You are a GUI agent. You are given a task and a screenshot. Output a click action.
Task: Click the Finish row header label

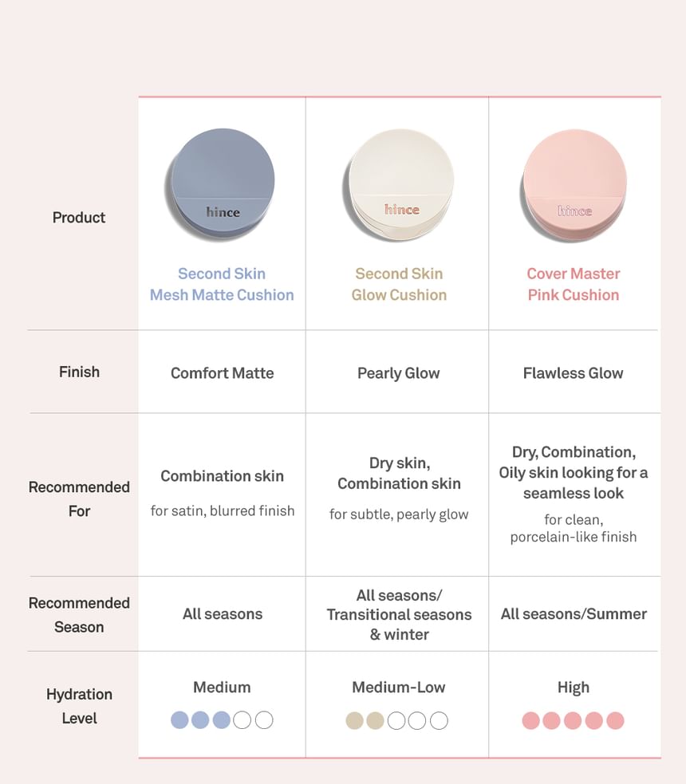79,372
